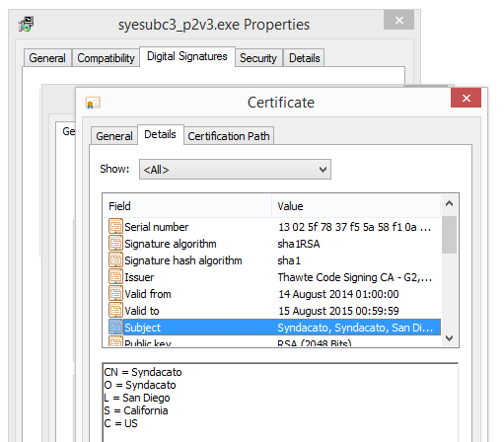The width and height of the screenshot is (504, 442).
Task: Open General tab in Properties window
Action: coord(47,58)
